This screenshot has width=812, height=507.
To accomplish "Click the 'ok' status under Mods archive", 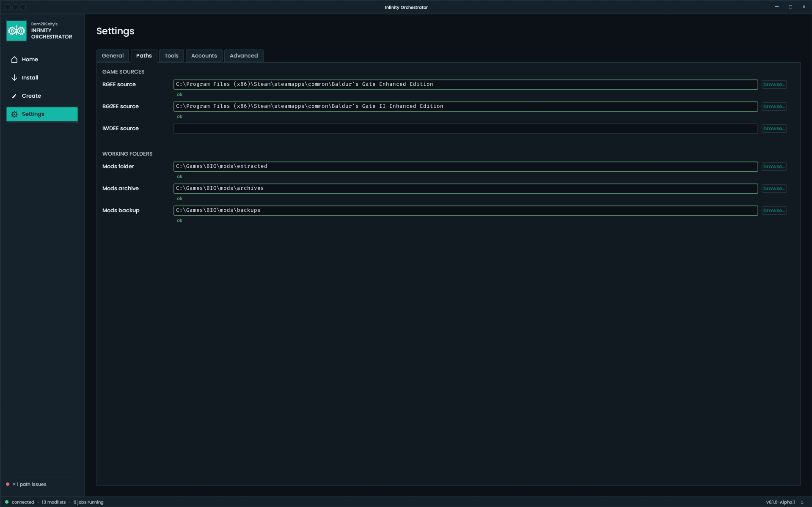I will [179, 199].
